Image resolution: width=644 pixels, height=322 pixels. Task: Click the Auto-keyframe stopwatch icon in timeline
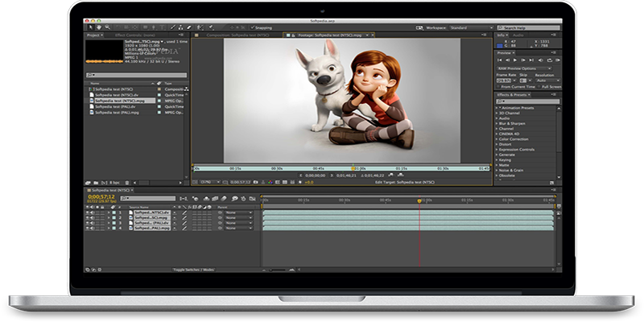click(244, 199)
